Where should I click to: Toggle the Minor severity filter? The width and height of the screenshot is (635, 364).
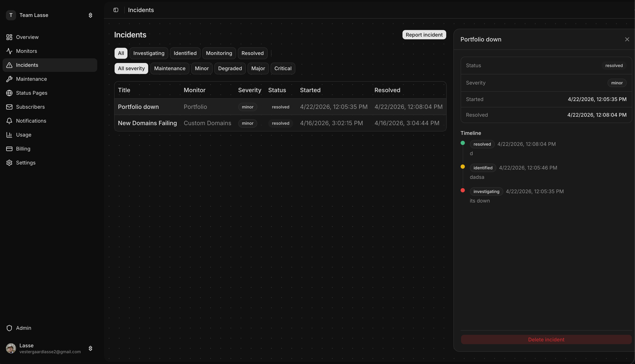coord(202,68)
